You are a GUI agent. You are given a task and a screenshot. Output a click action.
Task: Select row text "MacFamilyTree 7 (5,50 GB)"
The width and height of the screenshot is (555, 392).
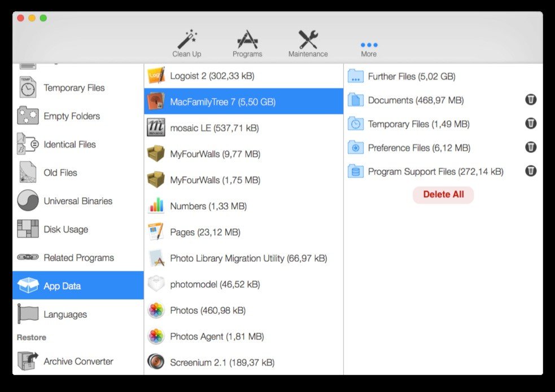[x=222, y=102]
